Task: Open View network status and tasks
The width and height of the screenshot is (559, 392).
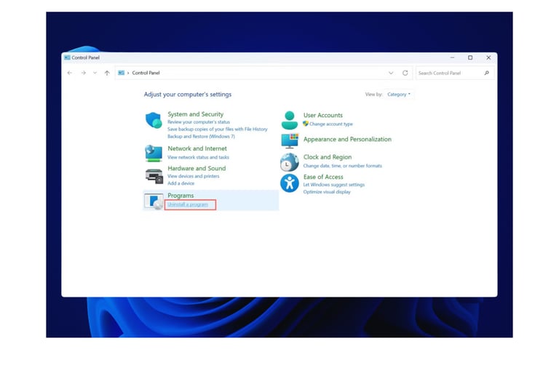Action: coord(198,157)
